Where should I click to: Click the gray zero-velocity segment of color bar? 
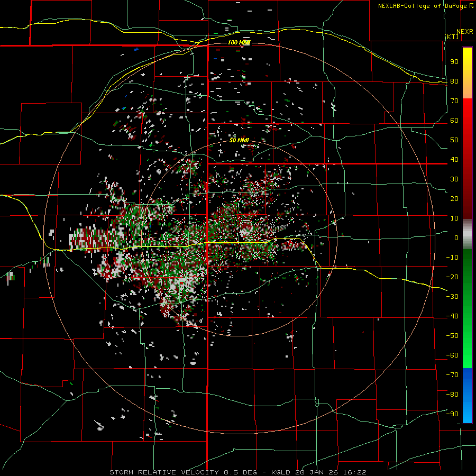(467, 234)
